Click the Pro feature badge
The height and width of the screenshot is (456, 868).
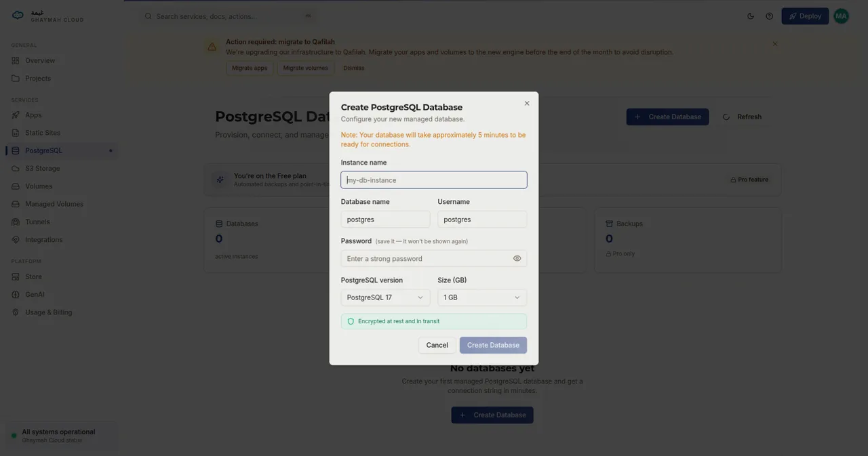click(x=749, y=180)
